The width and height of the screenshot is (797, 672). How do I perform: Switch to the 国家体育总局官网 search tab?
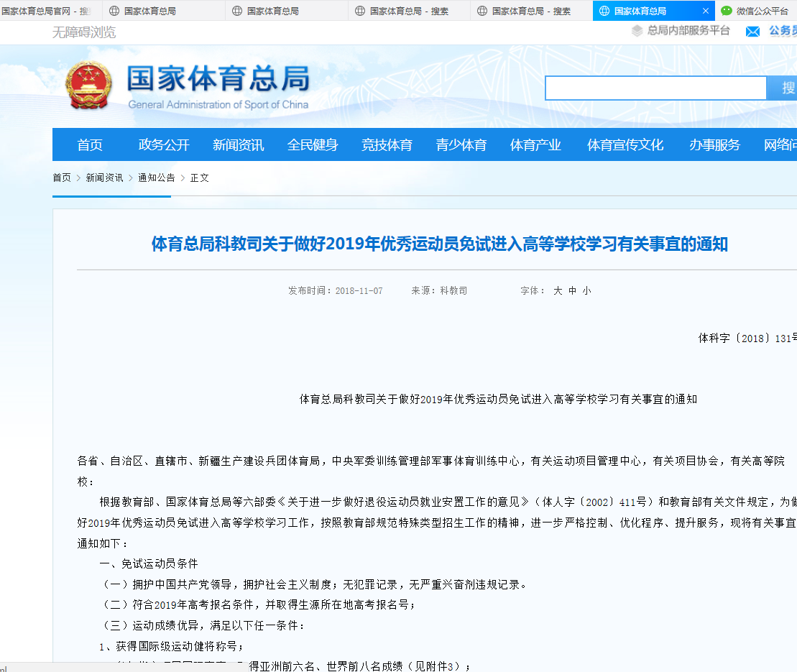click(x=46, y=11)
